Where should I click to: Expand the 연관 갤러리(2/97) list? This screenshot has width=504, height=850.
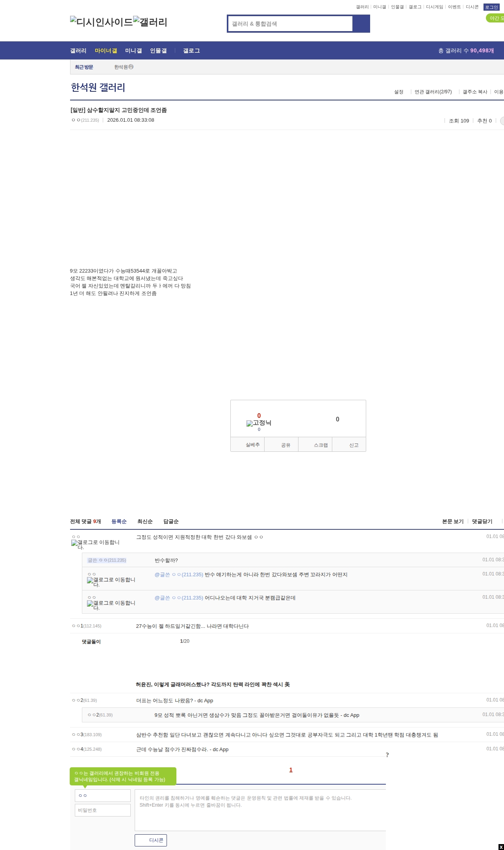[433, 92]
